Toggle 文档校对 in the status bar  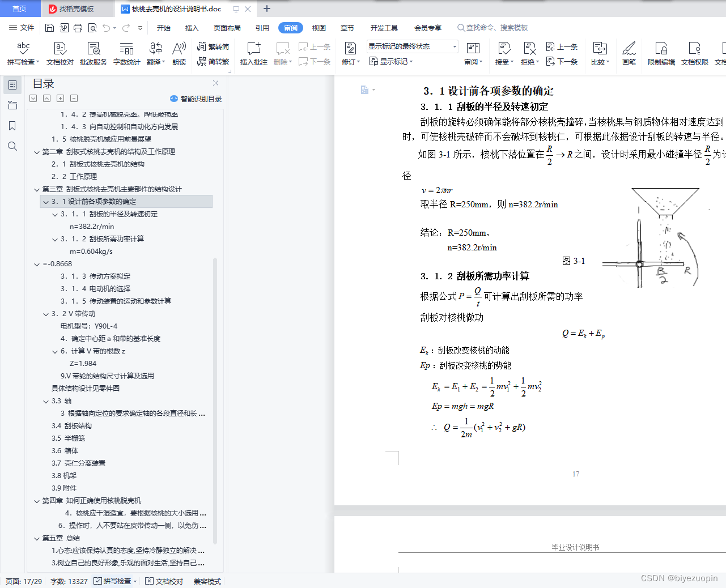(164, 581)
